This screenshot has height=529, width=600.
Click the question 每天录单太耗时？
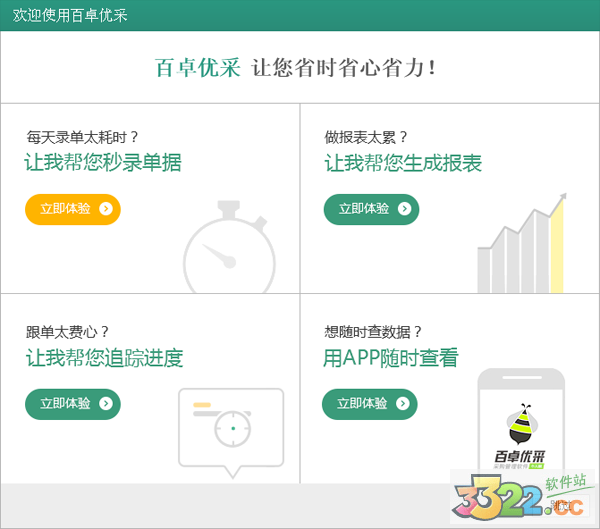(83, 137)
